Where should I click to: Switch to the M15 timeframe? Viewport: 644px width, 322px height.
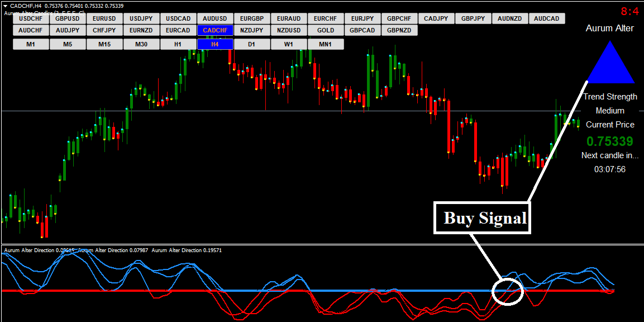pyautogui.click(x=104, y=44)
